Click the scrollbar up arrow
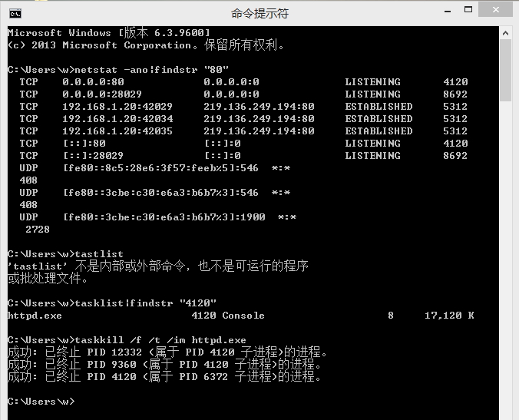This screenshot has height=420, width=519. (505, 33)
